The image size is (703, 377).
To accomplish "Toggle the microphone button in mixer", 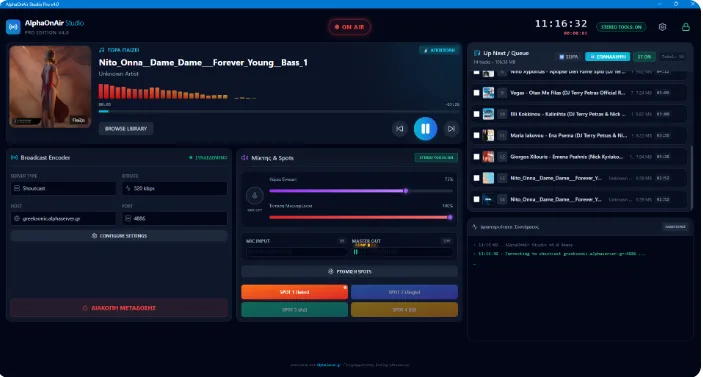I will (x=255, y=195).
